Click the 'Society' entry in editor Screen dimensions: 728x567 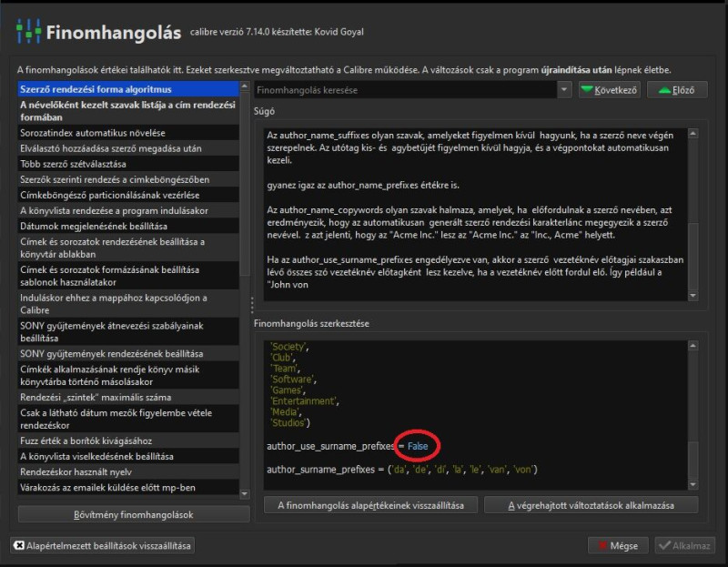(288, 347)
